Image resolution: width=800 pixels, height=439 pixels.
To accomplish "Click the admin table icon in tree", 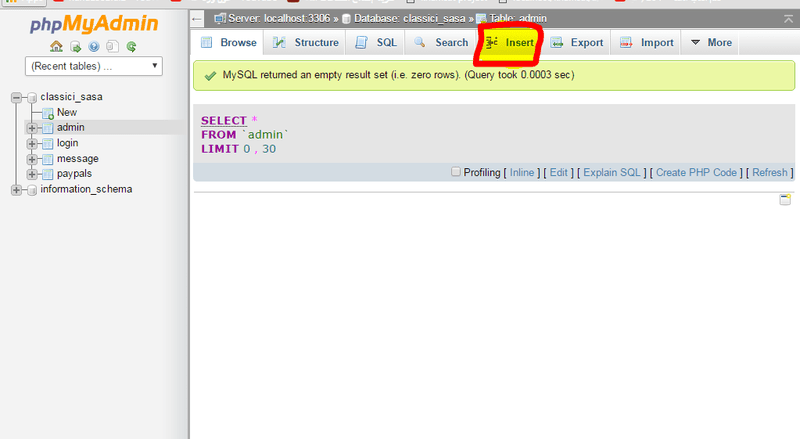I will tap(47, 128).
